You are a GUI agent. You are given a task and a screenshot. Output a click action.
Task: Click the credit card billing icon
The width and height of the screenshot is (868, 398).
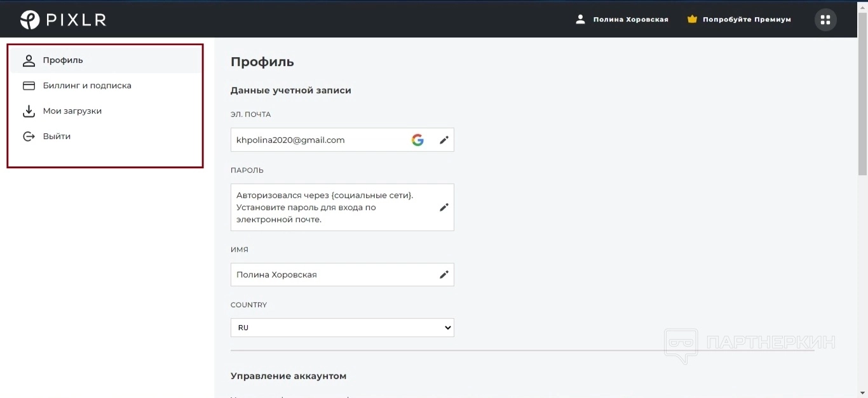29,86
